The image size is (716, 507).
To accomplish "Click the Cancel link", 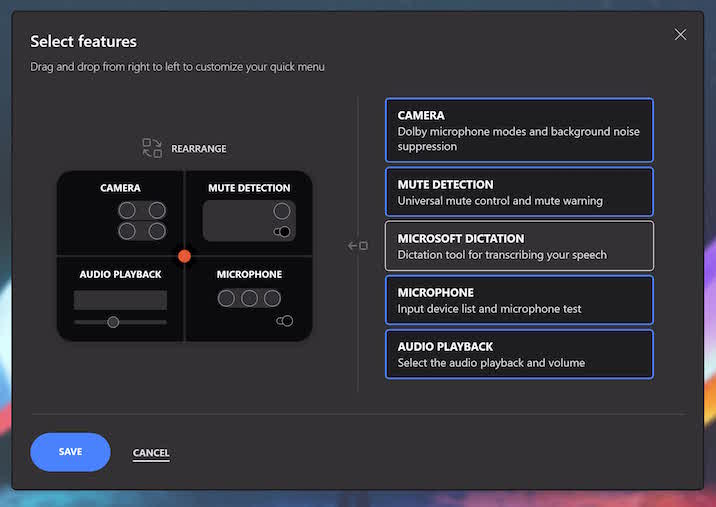I will point(151,453).
